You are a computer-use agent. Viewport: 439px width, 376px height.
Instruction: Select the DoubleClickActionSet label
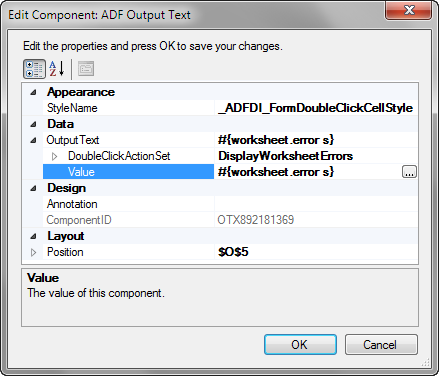(x=119, y=156)
